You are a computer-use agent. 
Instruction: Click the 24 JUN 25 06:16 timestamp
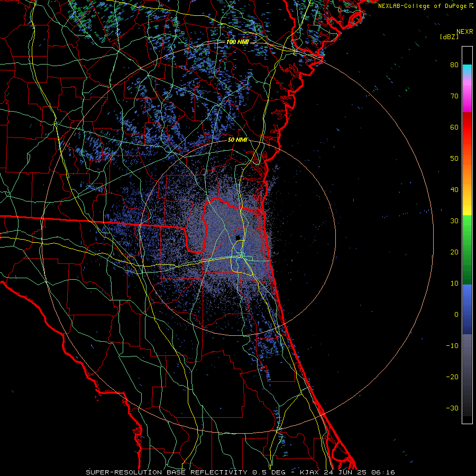pyautogui.click(x=360, y=472)
